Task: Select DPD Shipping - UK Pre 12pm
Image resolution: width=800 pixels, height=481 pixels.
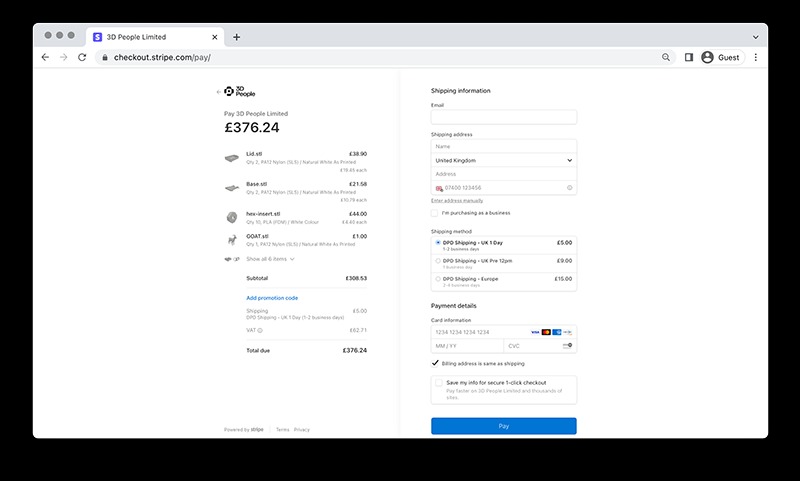Action: coord(438,261)
